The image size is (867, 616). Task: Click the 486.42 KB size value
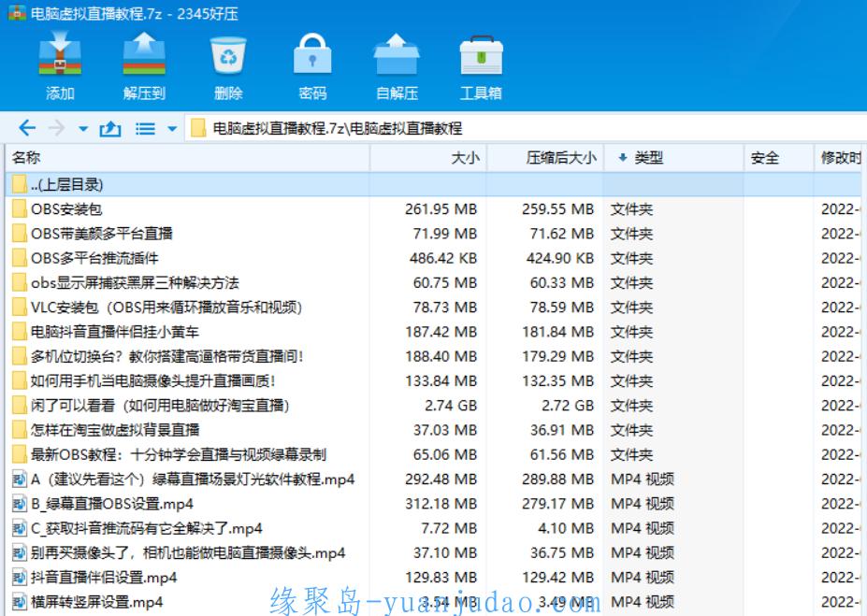point(443,258)
